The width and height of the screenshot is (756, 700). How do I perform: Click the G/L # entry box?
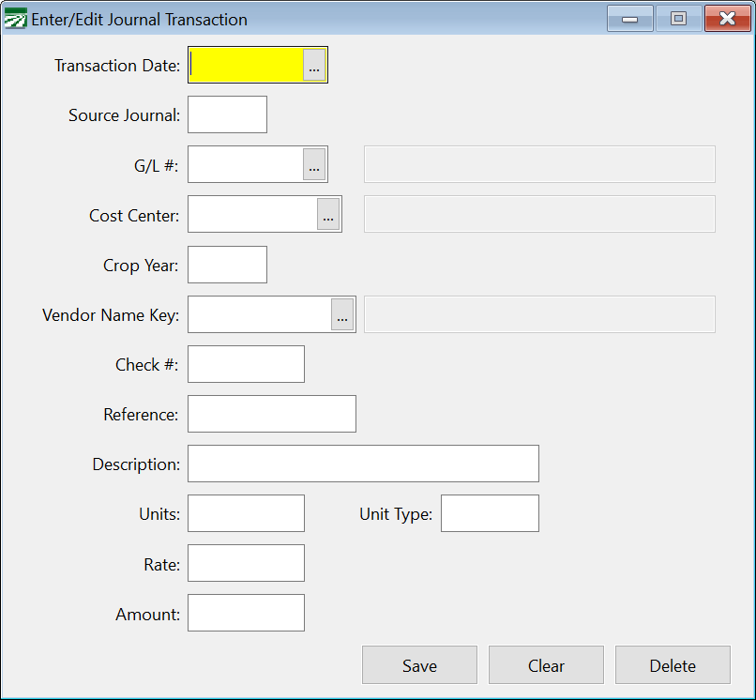click(x=246, y=164)
